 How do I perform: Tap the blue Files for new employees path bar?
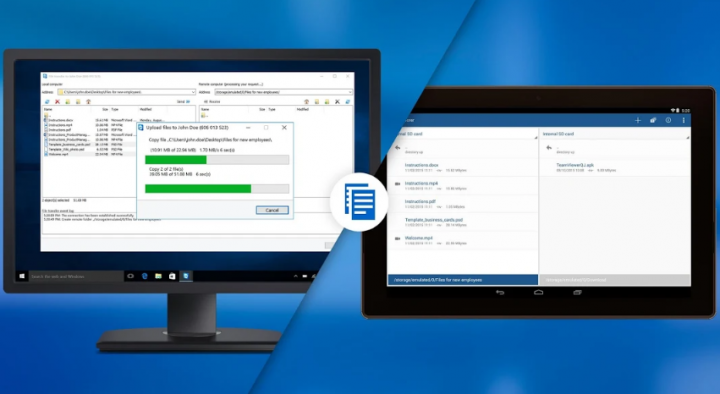pyautogui.click(x=463, y=280)
